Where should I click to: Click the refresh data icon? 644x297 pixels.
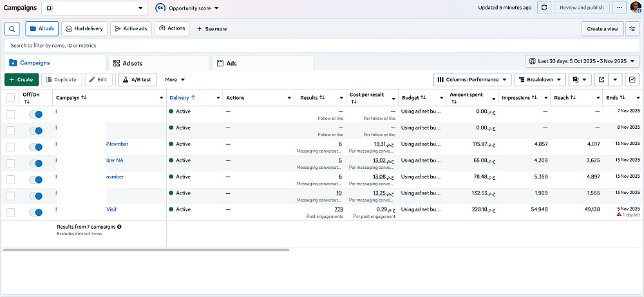[x=544, y=8]
